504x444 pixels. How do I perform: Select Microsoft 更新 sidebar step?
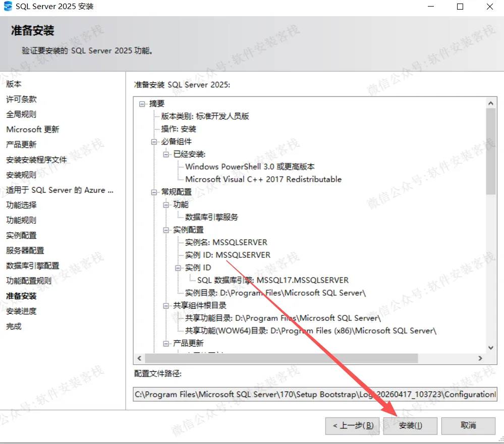33,129
